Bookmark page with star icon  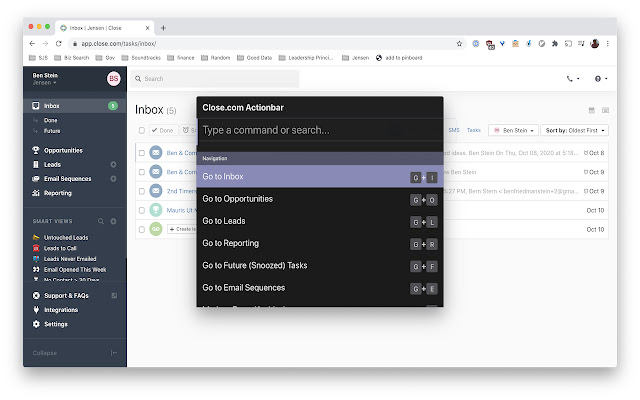(459, 44)
